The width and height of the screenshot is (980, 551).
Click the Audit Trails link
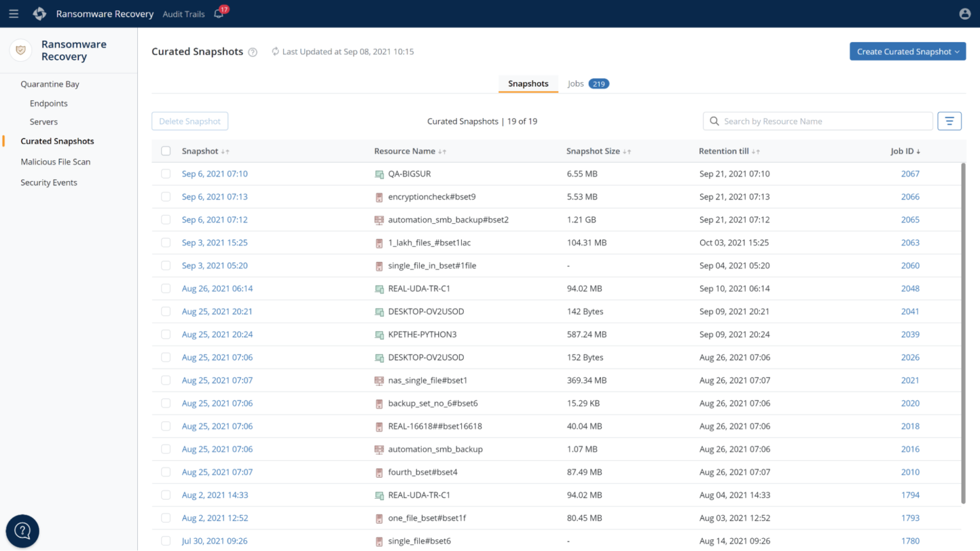pos(184,14)
